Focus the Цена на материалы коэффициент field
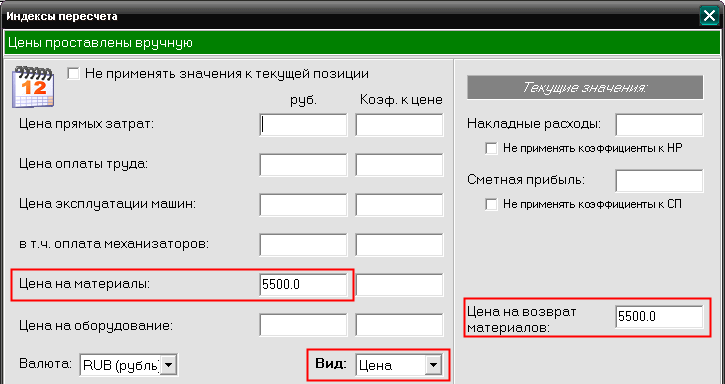Image resolution: width=725 pixels, height=384 pixels. [399, 285]
